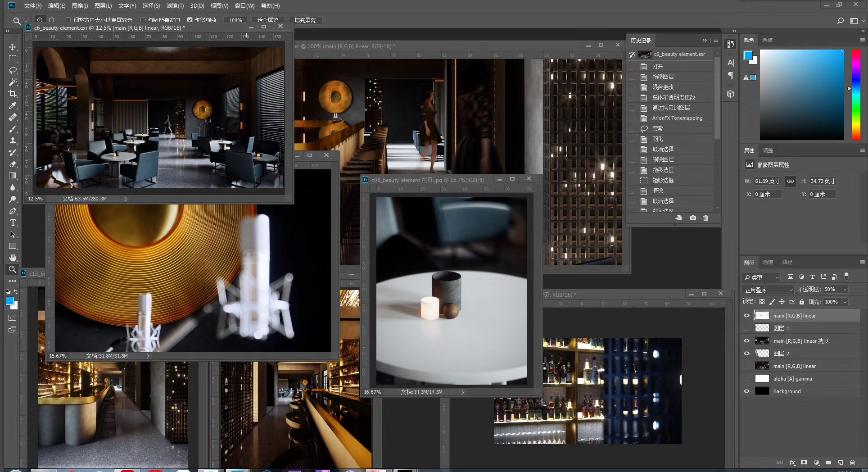Image resolution: width=868 pixels, height=472 pixels.
Task: Hide the Background layer via eye icon
Action: tap(746, 391)
